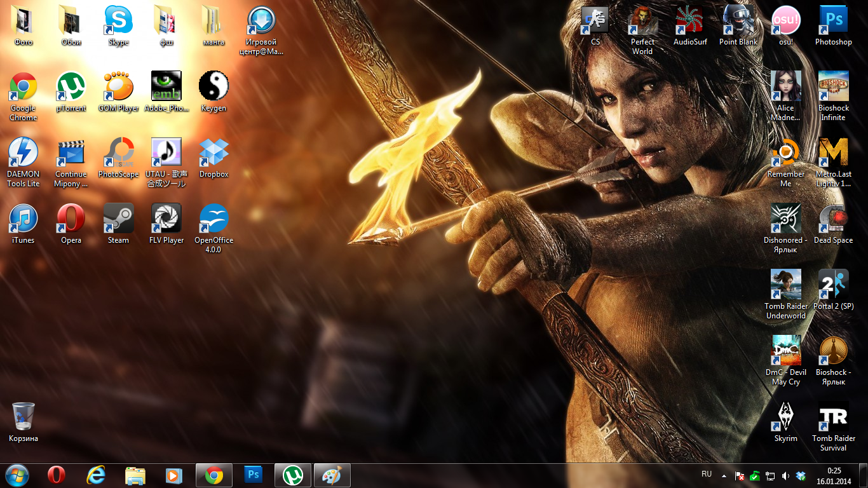This screenshot has height=488, width=868.
Task: Open Photoshop from the taskbar
Action: 254,475
